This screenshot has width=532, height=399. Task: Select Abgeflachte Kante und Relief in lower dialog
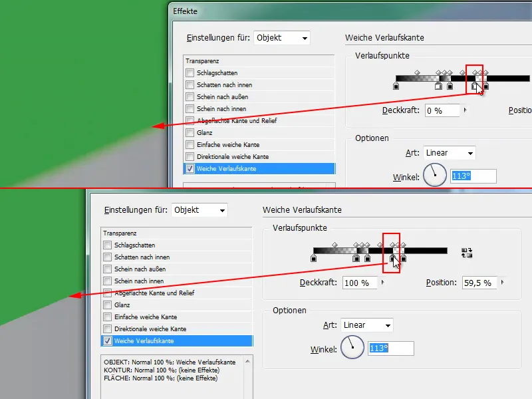pos(177,293)
